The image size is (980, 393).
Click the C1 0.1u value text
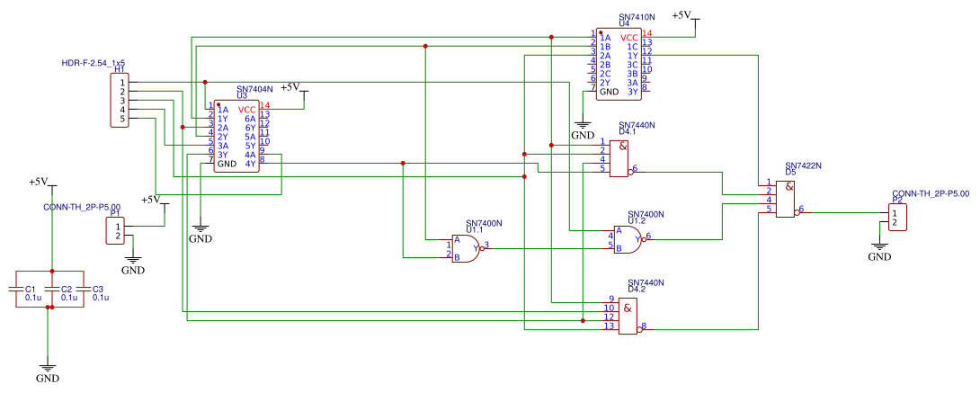click(32, 298)
